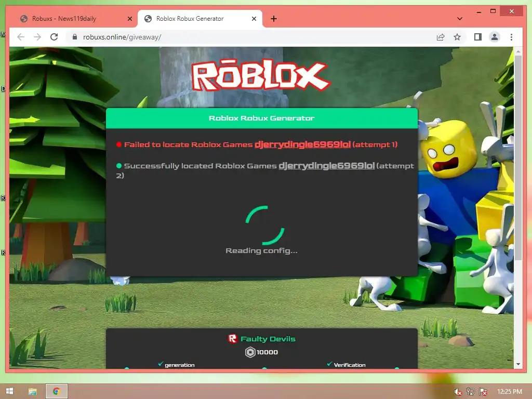This screenshot has width=532, height=399.
Task: Click the page scroll up arrow
Action: (x=518, y=51)
